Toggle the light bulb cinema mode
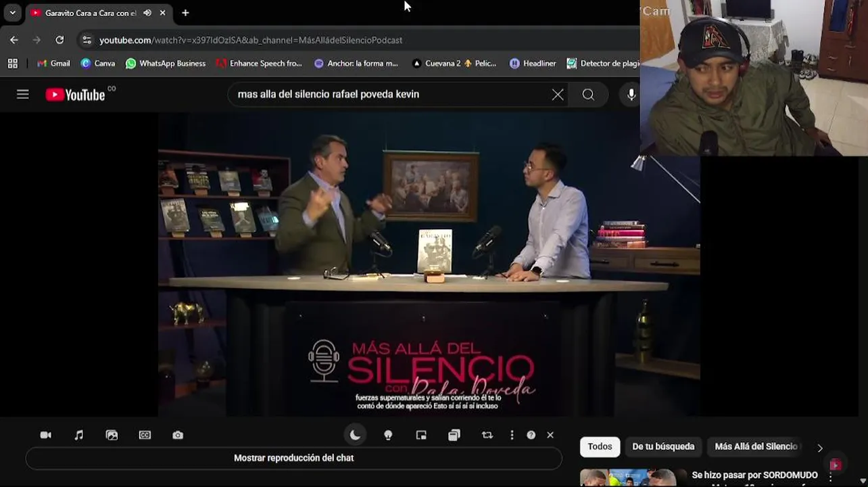This screenshot has height=487, width=868. [x=388, y=435]
